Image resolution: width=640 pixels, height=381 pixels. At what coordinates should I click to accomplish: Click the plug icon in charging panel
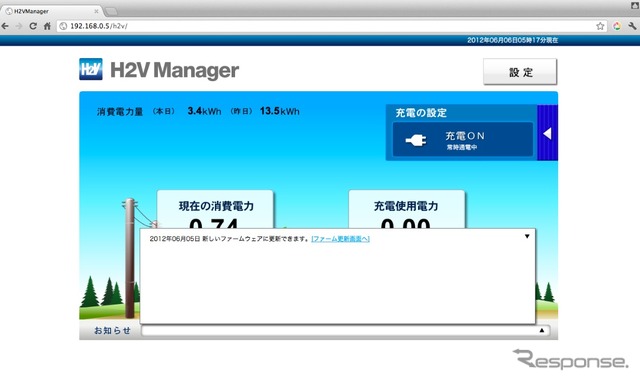point(416,140)
